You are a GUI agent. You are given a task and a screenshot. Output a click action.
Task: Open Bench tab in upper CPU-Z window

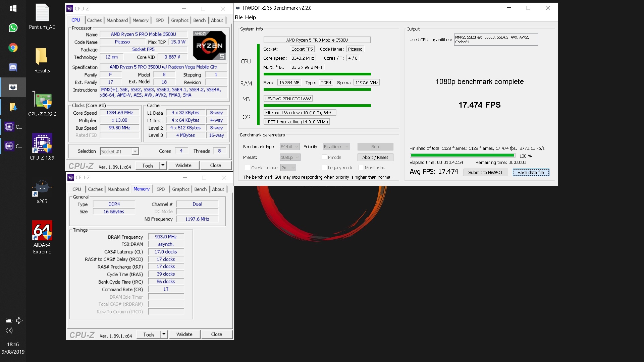[199, 20]
